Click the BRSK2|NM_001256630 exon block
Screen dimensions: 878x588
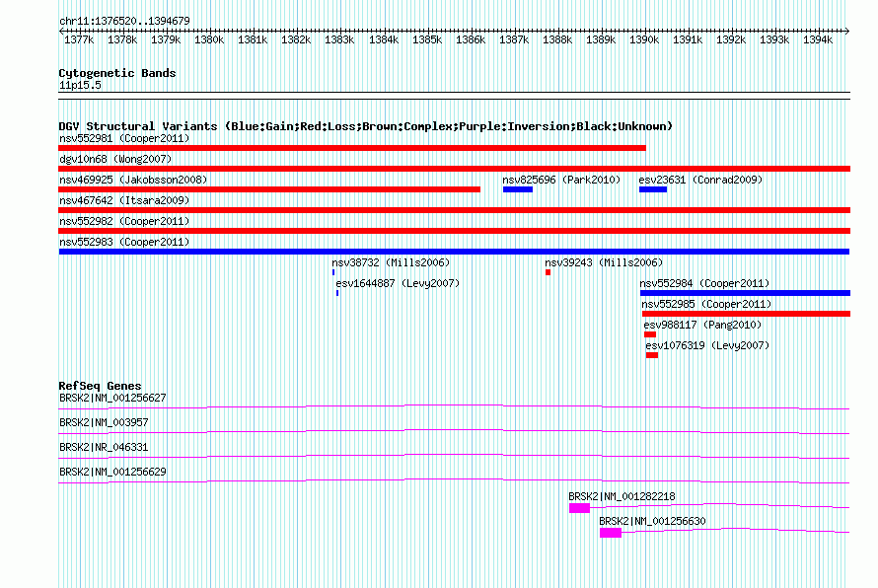pos(611,533)
